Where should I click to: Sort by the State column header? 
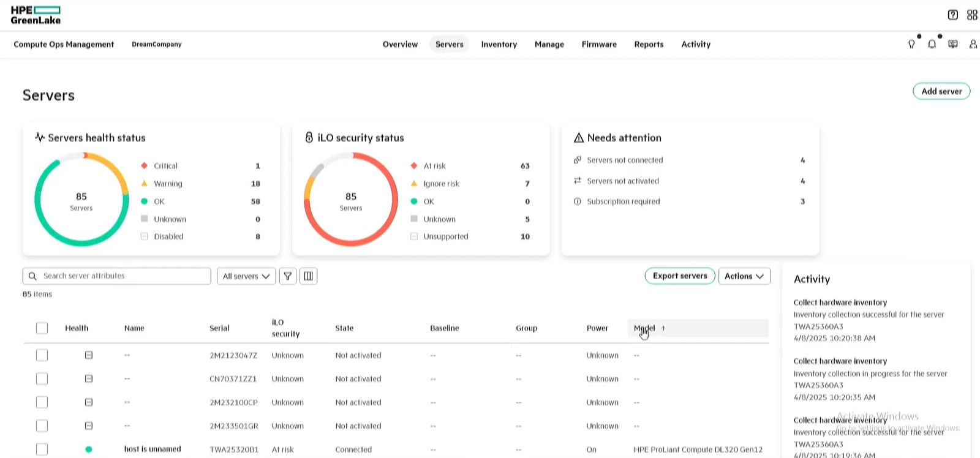coord(344,328)
